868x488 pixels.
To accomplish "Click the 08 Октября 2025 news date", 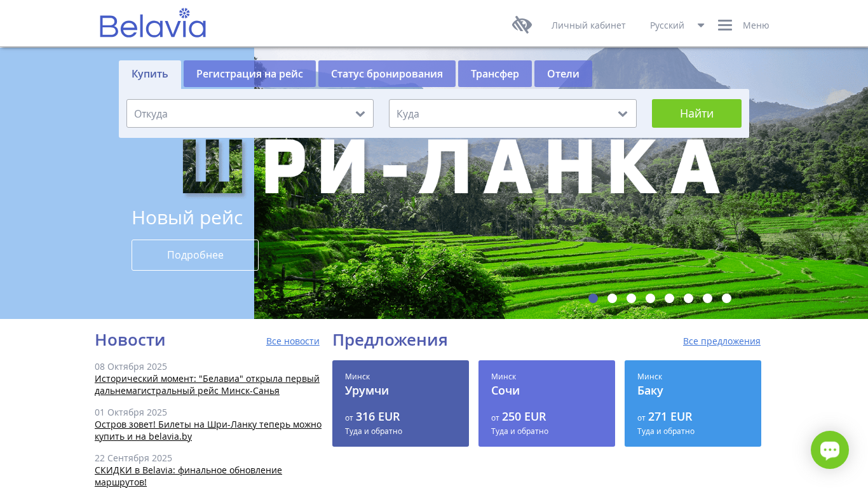I will point(131,367).
